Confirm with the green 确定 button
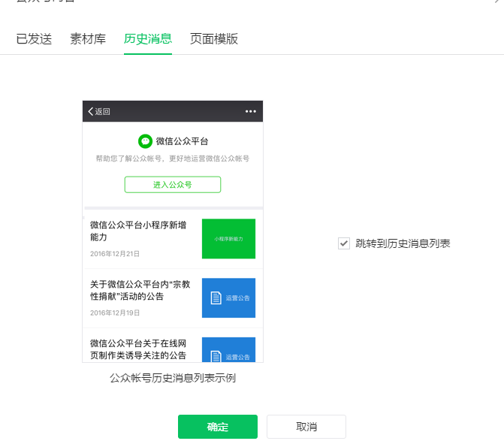Viewport: 504px width, 444px height. 218,427
